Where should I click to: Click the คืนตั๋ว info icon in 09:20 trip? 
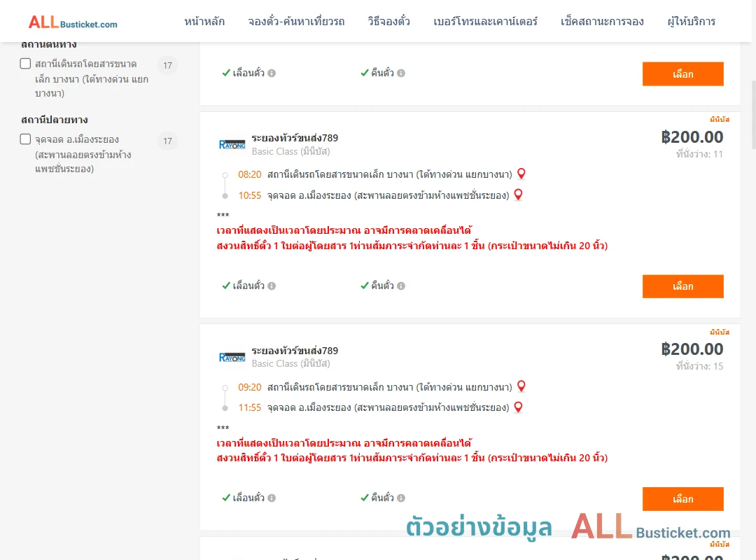point(401,498)
